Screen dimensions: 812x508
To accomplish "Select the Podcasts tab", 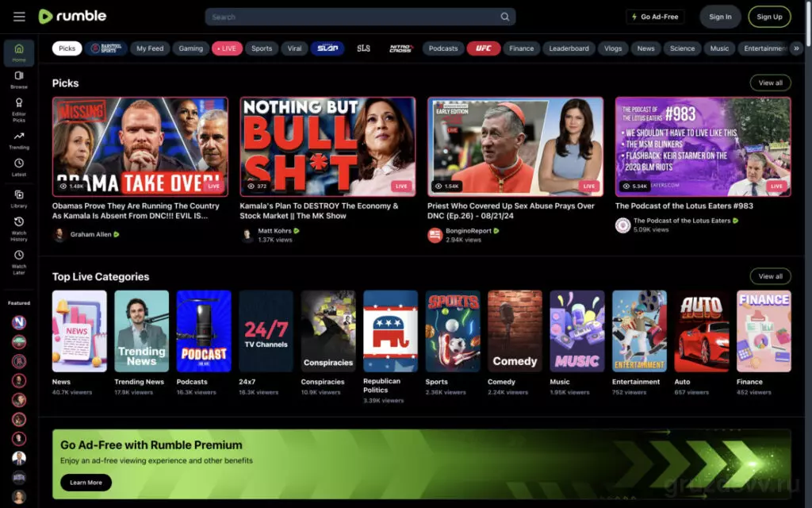I will pyautogui.click(x=443, y=48).
